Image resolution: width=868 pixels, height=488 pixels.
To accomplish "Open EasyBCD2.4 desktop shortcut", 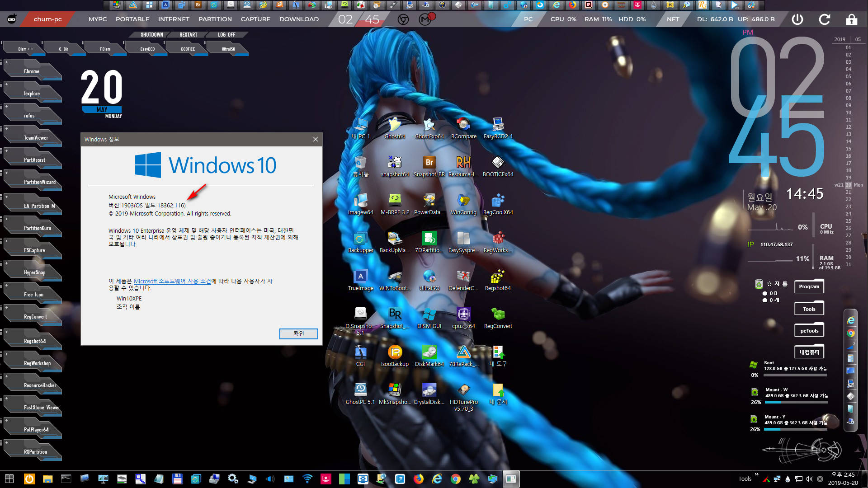I will click(x=498, y=128).
